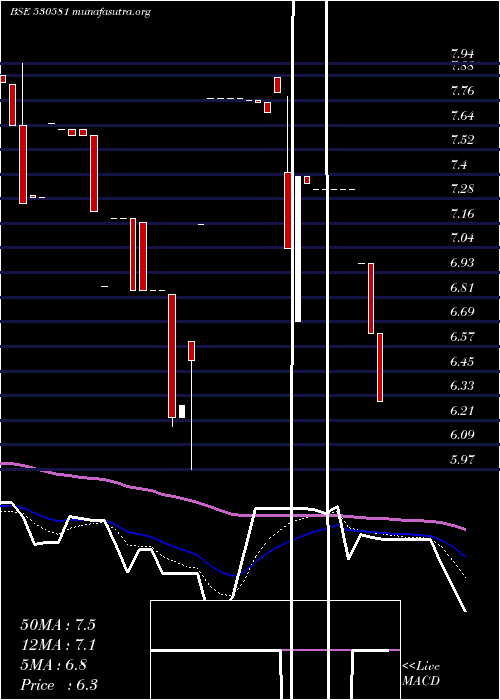Select the 7.52 price axis label
The width and height of the screenshot is (500, 700).
click(462, 140)
